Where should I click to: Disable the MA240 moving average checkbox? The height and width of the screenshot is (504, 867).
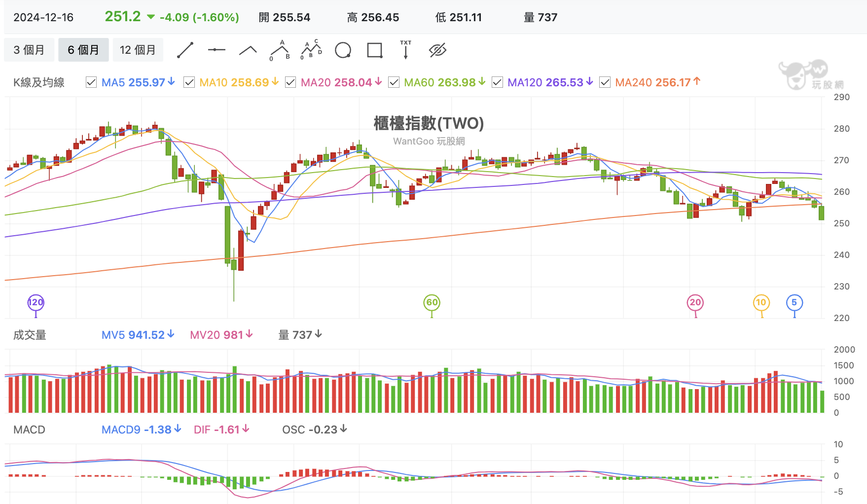(605, 82)
